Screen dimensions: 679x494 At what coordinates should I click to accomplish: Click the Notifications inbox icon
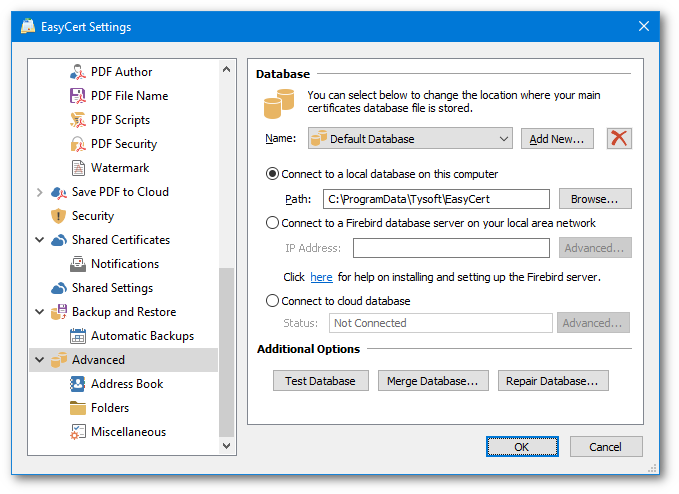tap(78, 264)
